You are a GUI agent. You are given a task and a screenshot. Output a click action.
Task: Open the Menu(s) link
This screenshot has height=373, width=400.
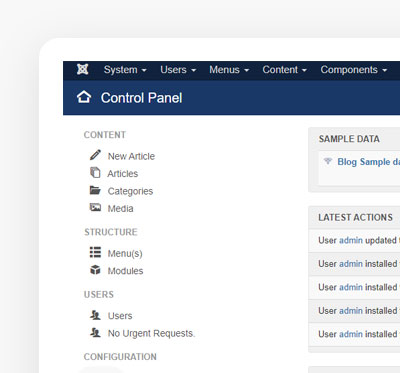(125, 253)
